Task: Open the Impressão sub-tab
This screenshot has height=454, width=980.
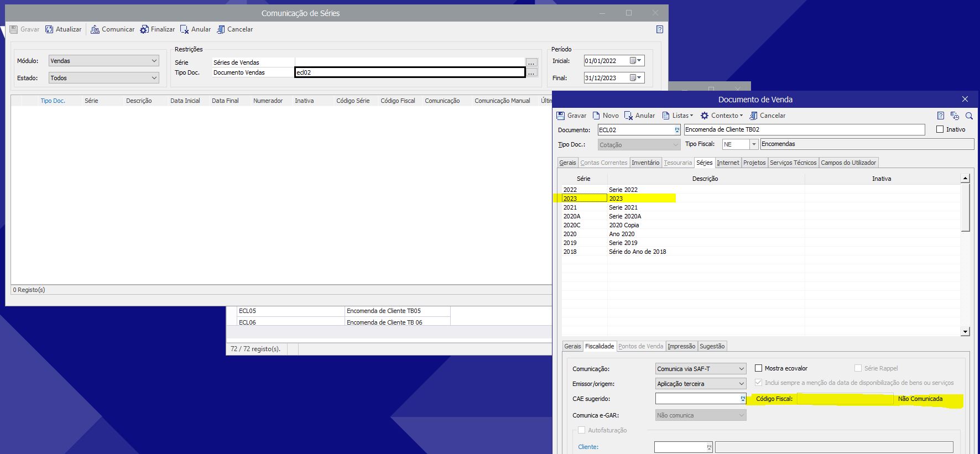Action: [x=681, y=346]
